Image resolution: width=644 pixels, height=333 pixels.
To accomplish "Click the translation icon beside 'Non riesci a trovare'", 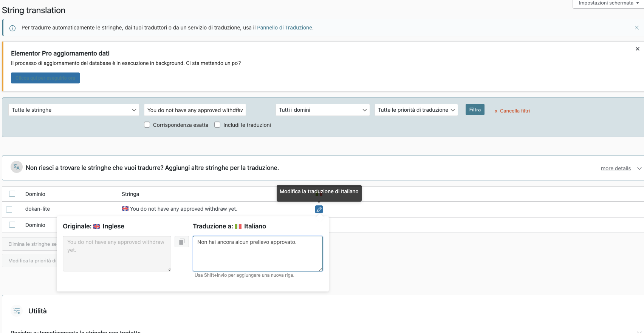I will pyautogui.click(x=17, y=167).
